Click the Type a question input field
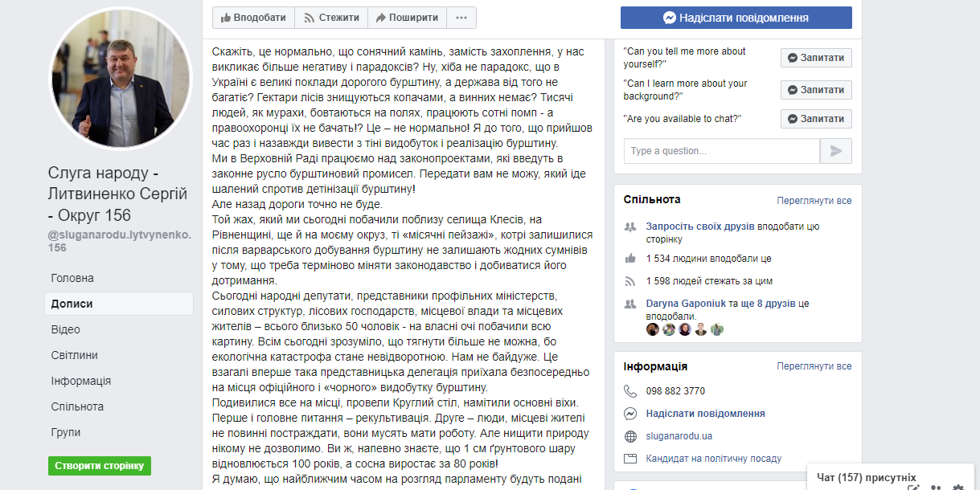This screenshot has width=980, height=490. [721, 151]
